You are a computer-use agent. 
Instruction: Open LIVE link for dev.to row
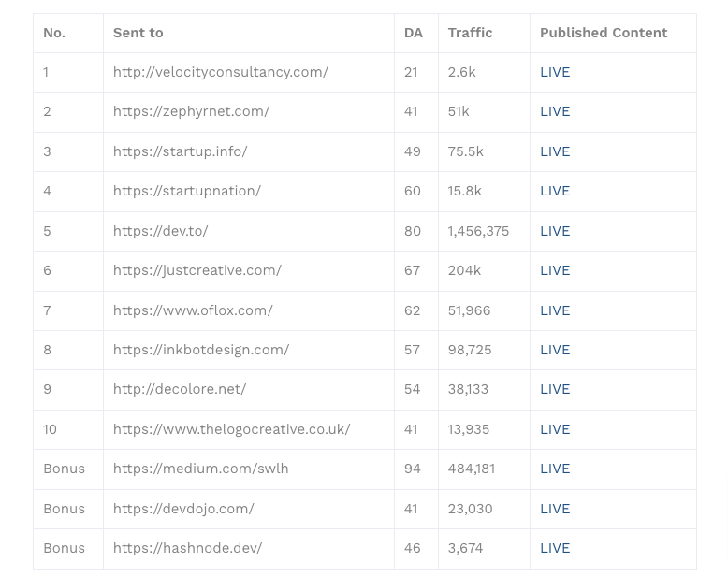click(x=555, y=231)
